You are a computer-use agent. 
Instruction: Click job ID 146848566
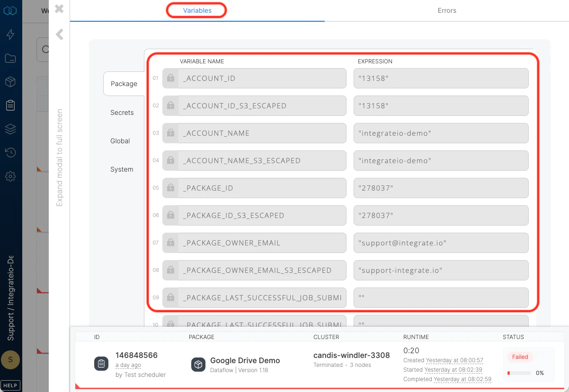(x=136, y=355)
